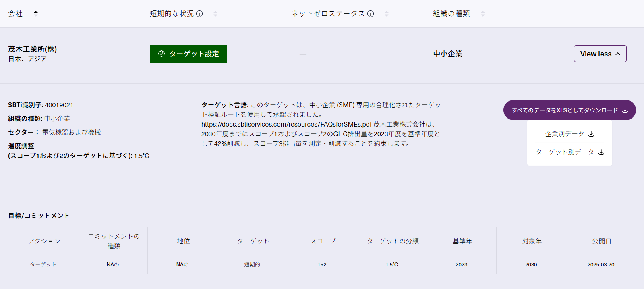Click the 1.5°C classification table cell

pyautogui.click(x=392, y=264)
